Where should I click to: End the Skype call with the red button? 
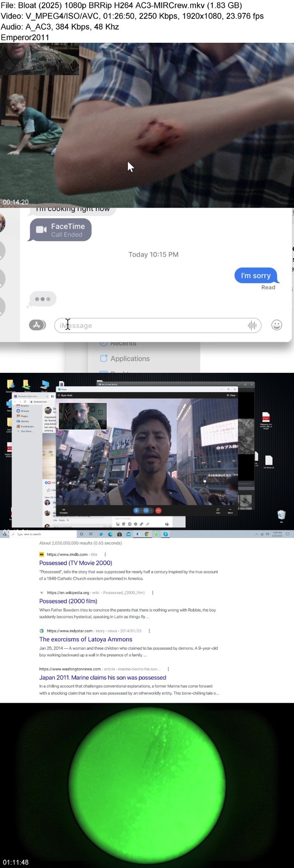click(x=158, y=510)
